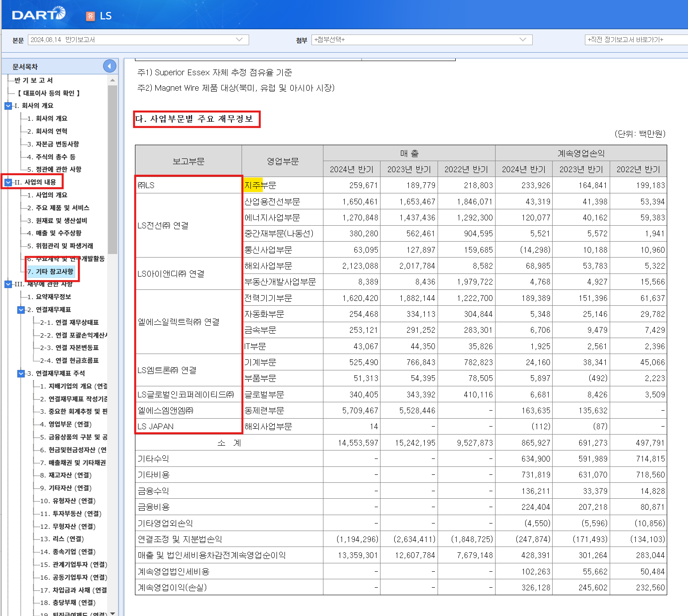Open 1. 요약재무정보 entry
The width and height of the screenshot is (688, 616).
(x=49, y=297)
